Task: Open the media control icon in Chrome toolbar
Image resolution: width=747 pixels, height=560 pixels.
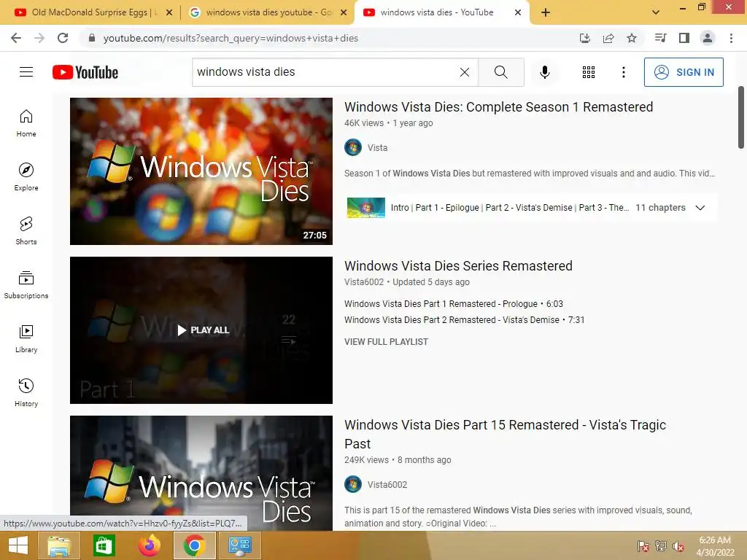Action: [660, 38]
